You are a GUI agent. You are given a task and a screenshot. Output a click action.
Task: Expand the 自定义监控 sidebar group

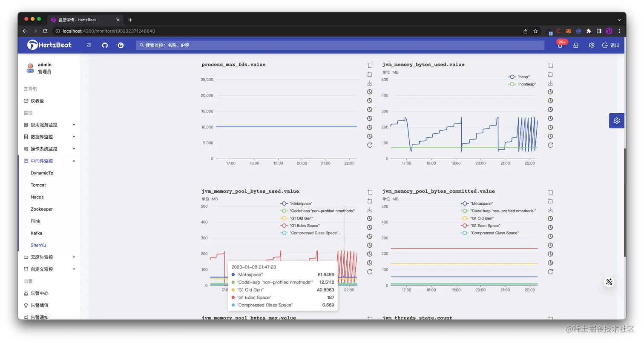click(49, 269)
